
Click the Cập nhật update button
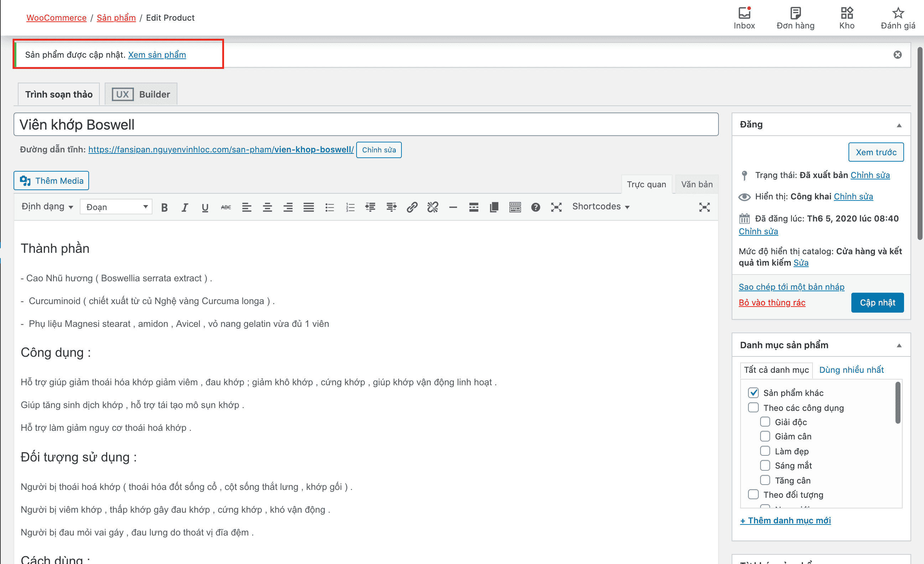click(x=877, y=302)
